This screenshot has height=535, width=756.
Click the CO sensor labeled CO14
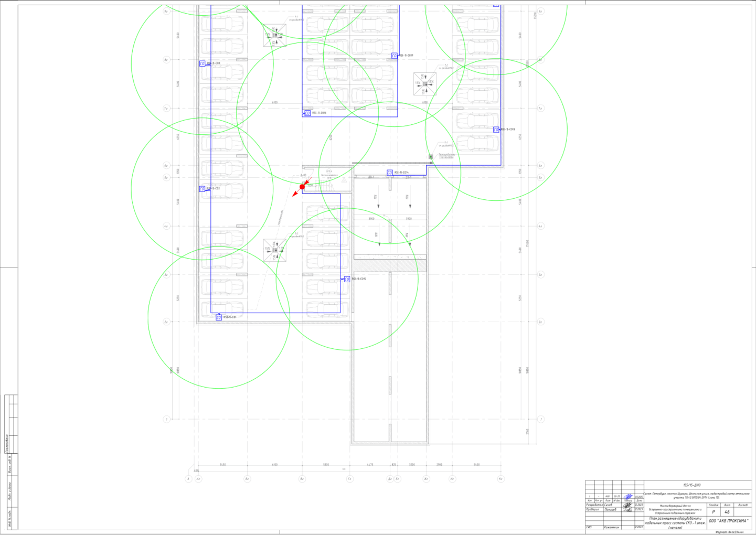pos(390,173)
